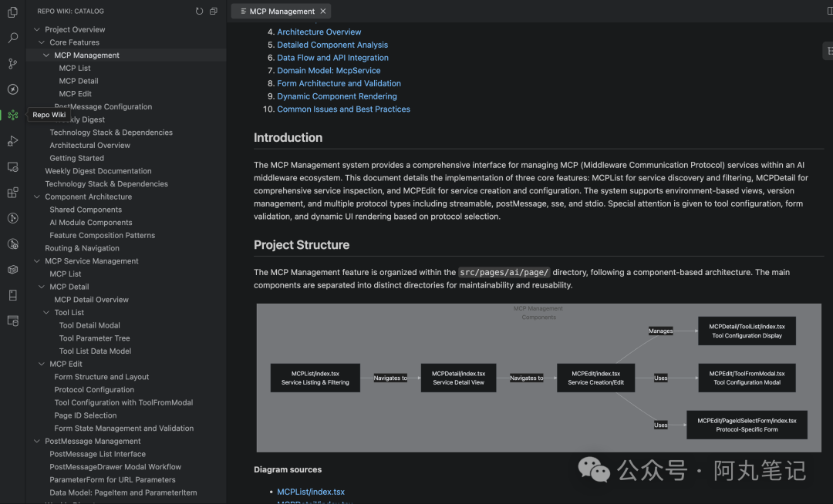Open the Run and Debug icon
This screenshot has width=833, height=504.
(13, 140)
